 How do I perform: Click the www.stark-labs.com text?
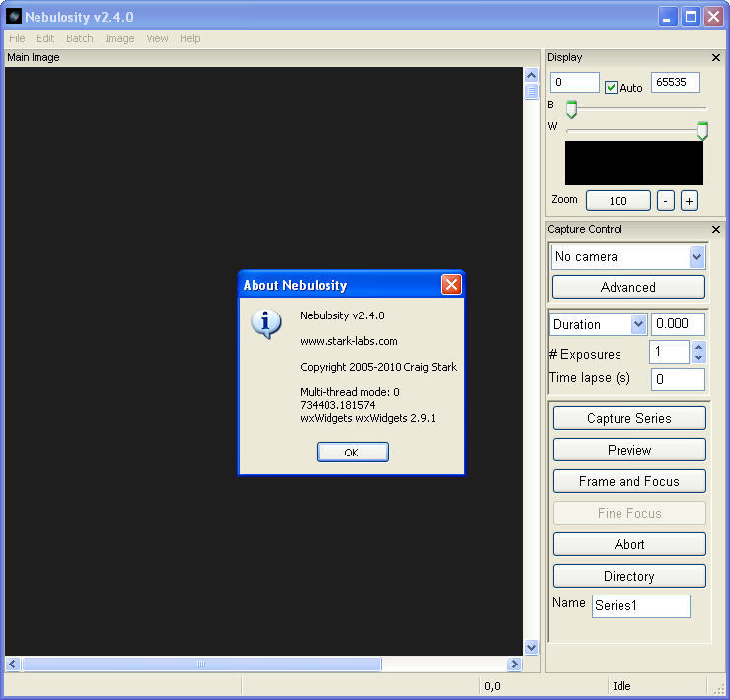[x=348, y=341]
